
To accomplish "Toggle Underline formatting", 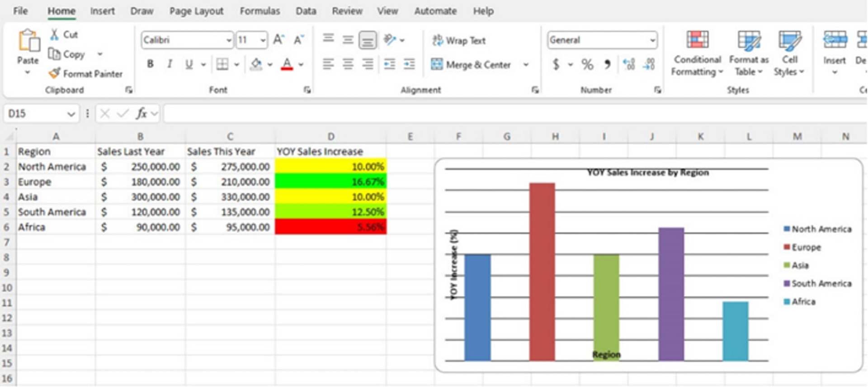I will click(189, 64).
